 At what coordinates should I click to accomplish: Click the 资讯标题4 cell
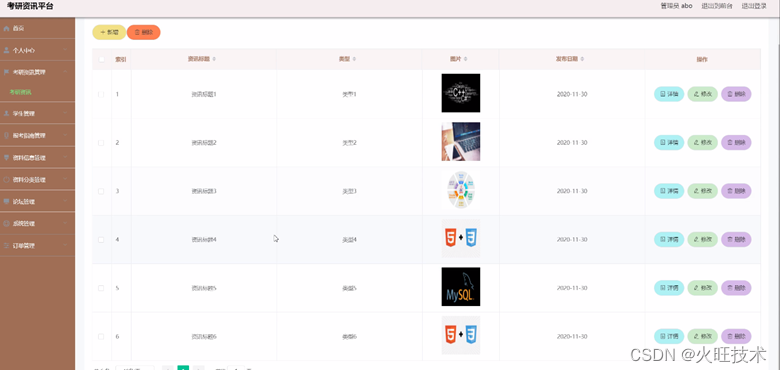204,239
